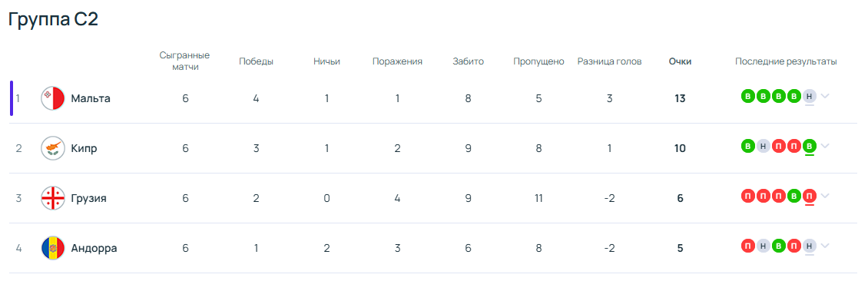
Task: Expand Andorra's recent results chevron
Action: click(825, 246)
